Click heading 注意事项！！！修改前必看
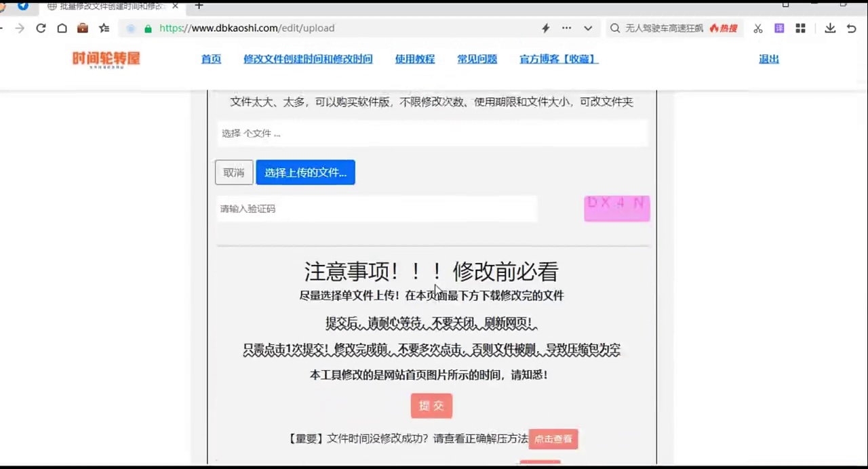This screenshot has width=868, height=469. [x=431, y=272]
